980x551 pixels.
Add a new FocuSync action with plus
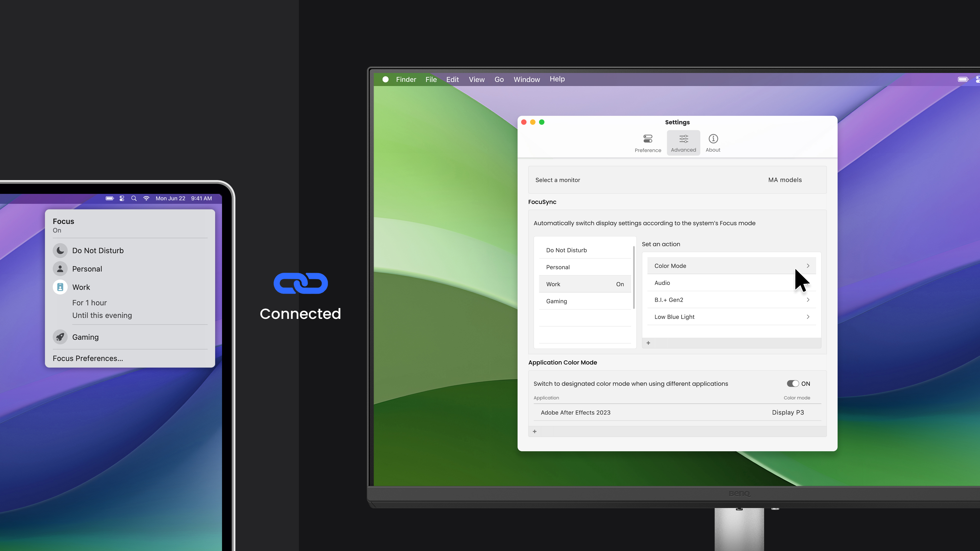coord(648,343)
